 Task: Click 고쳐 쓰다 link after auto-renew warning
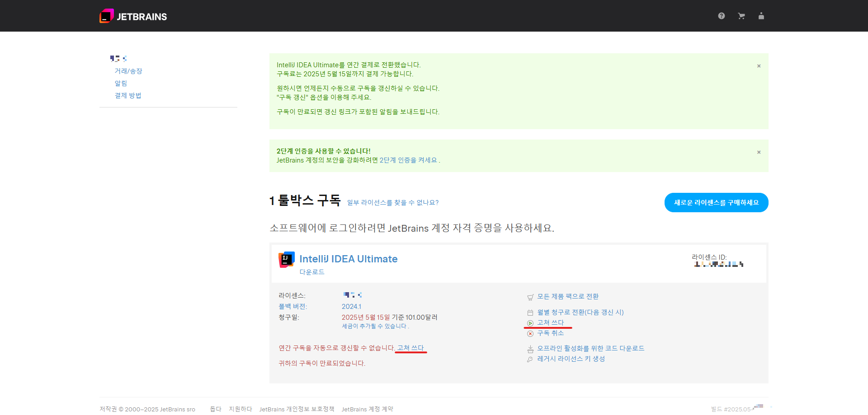tap(410, 348)
